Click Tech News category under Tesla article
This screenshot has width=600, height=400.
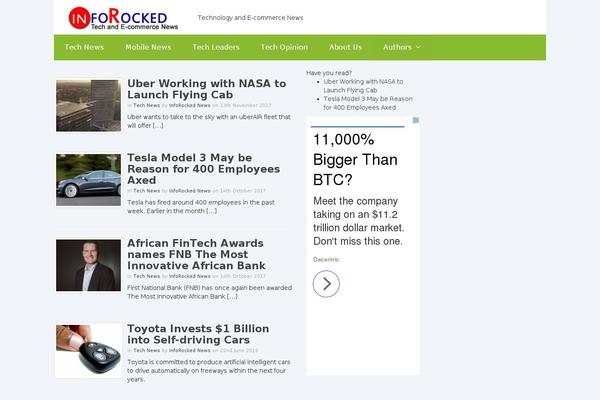click(x=147, y=191)
